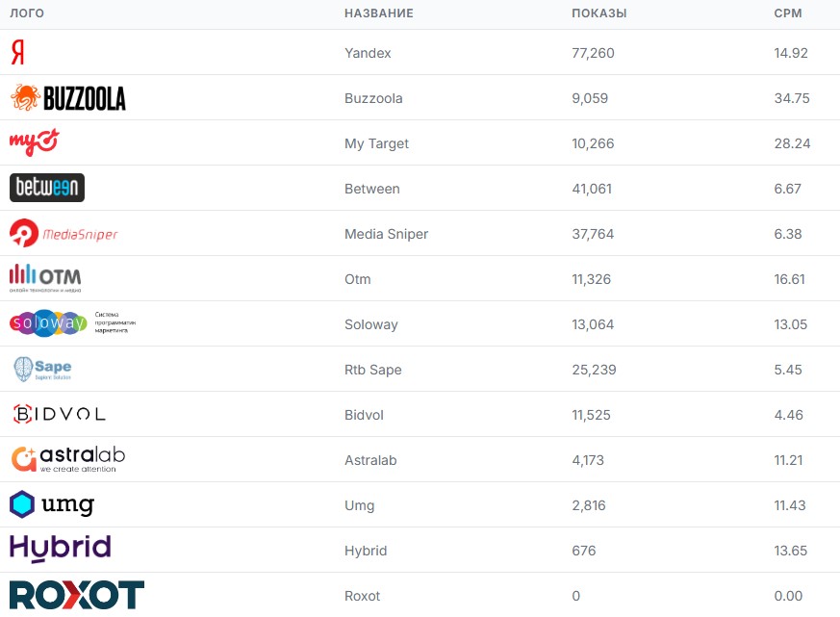Select the Rtb Sape name text

click(x=372, y=370)
